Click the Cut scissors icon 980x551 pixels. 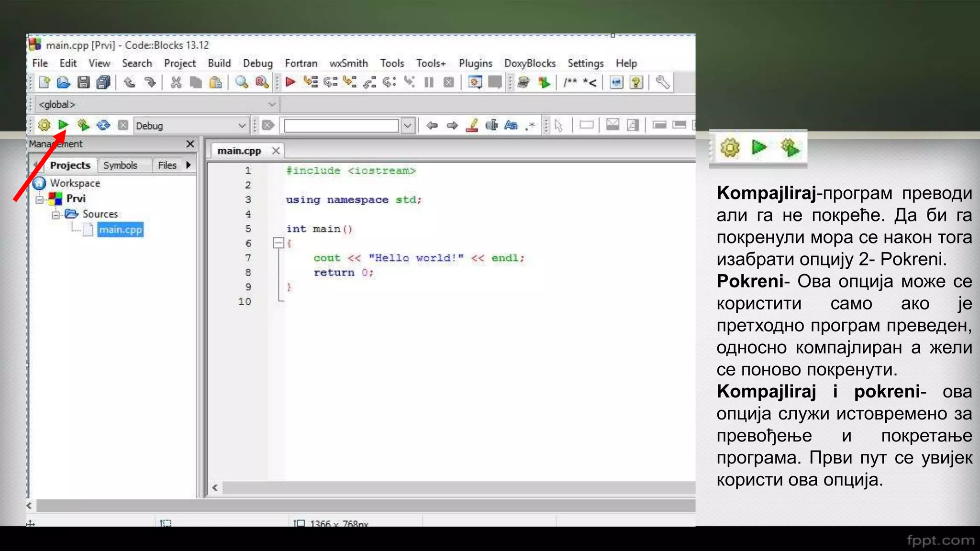[176, 82]
